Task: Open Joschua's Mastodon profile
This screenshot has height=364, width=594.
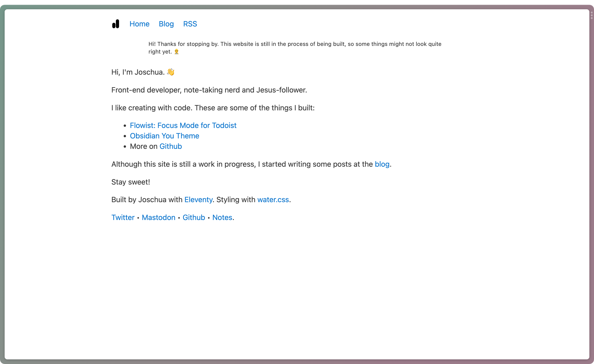Action: pyautogui.click(x=158, y=217)
